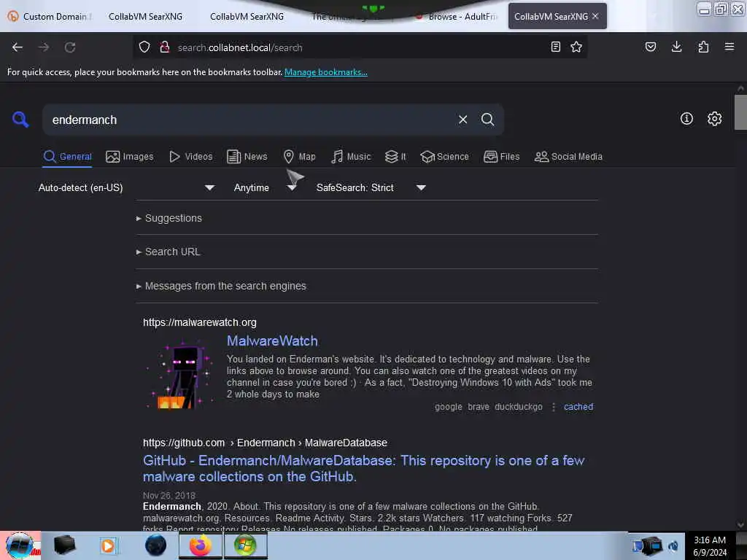Click the volume tray icon
The image size is (747, 560).
(673, 545)
